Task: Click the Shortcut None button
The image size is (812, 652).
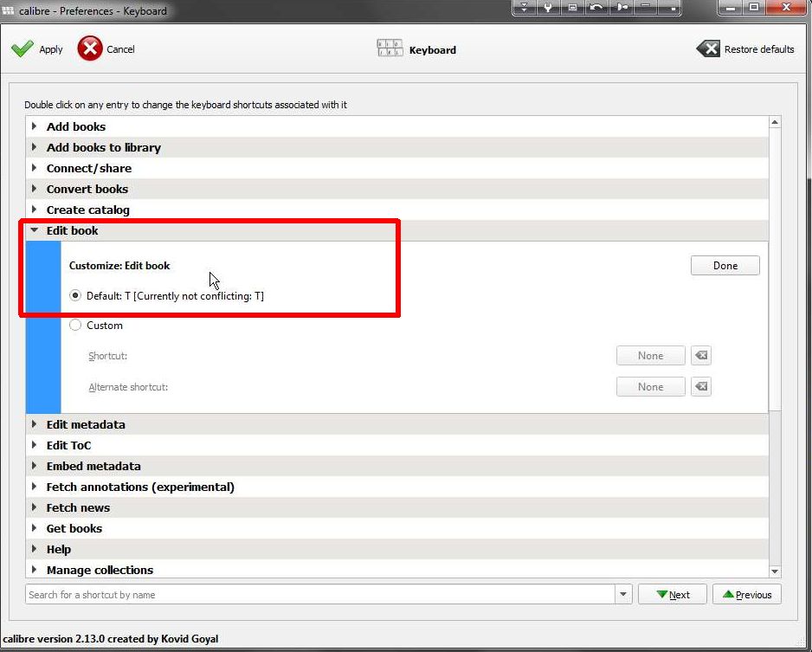Action: click(650, 356)
